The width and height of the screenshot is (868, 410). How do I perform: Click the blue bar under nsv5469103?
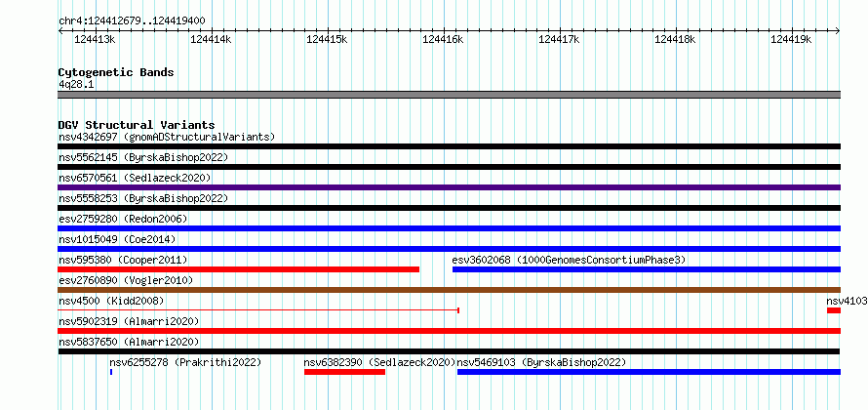(649, 372)
